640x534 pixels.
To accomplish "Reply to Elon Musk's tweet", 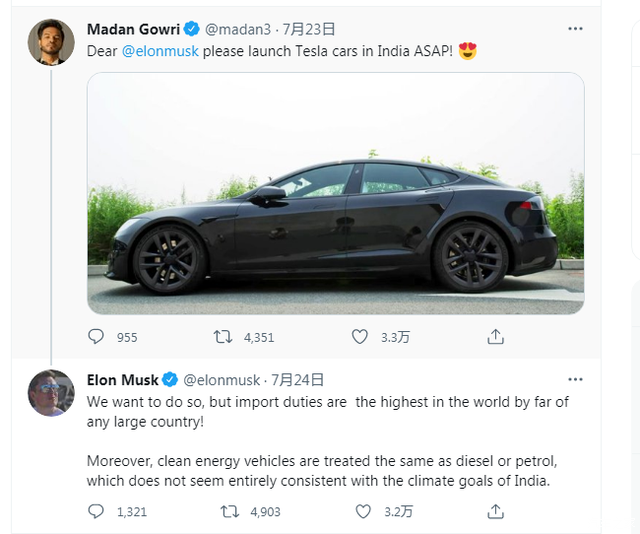I will tap(97, 511).
